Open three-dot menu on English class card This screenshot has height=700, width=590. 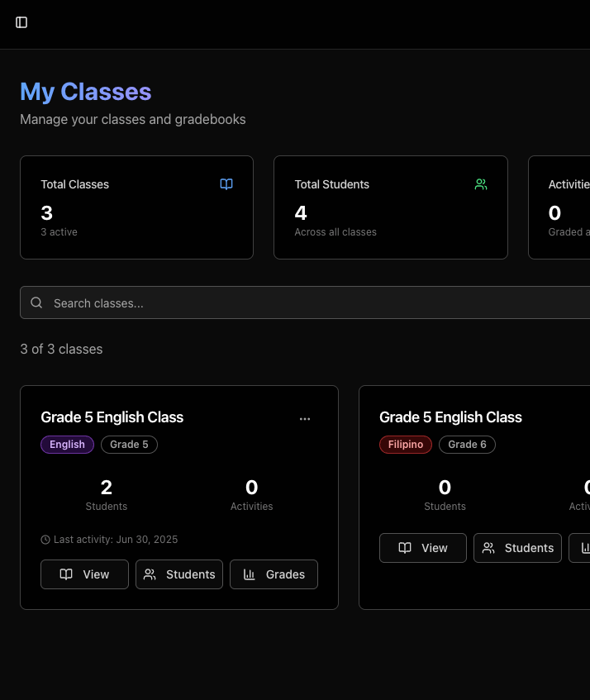(305, 419)
